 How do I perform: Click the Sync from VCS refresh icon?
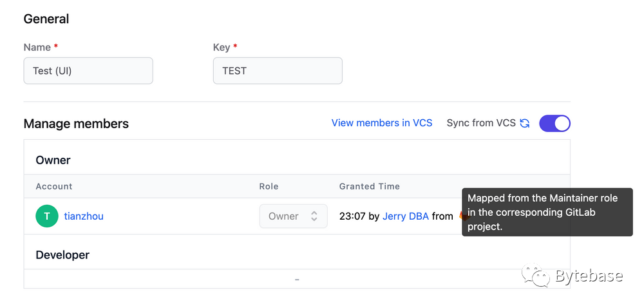[525, 123]
